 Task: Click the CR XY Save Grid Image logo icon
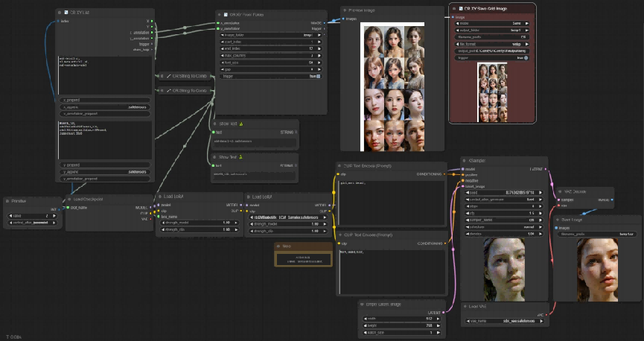pos(461,8)
